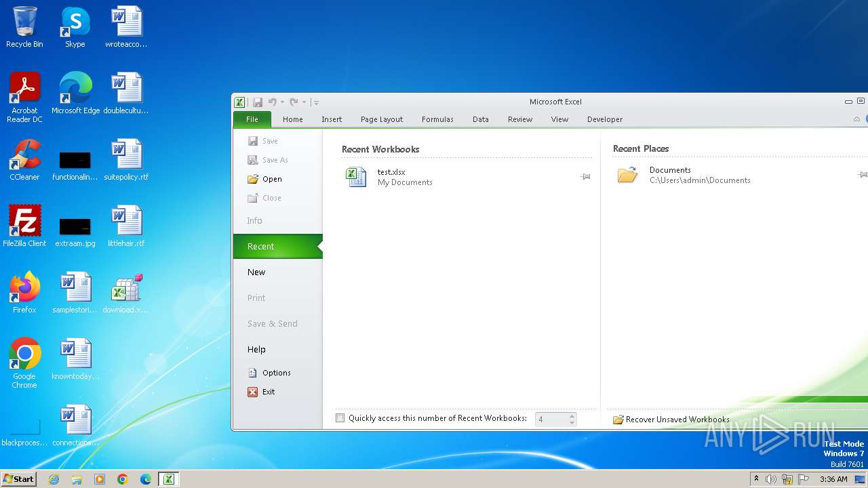
Task: Open the Insert ribbon tab
Action: pos(332,119)
